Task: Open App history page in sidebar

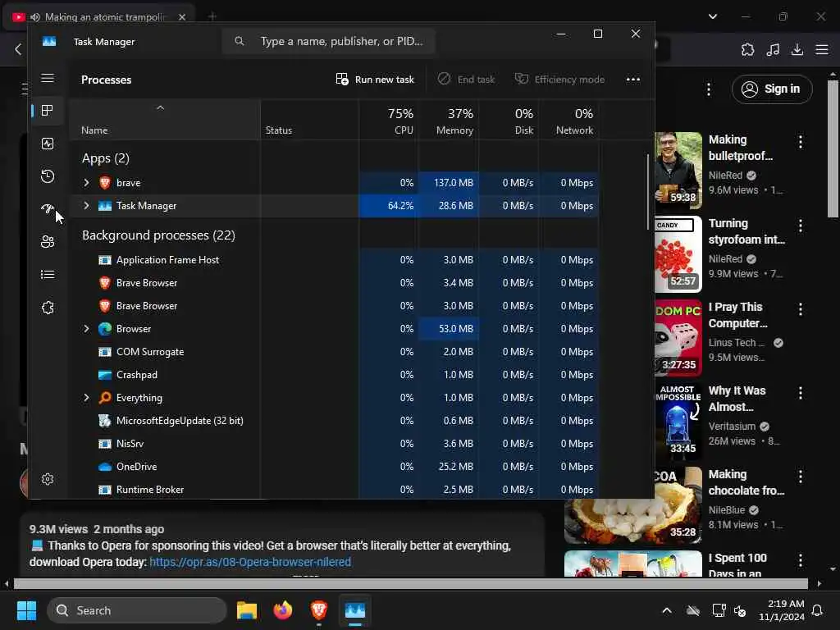Action: click(48, 176)
